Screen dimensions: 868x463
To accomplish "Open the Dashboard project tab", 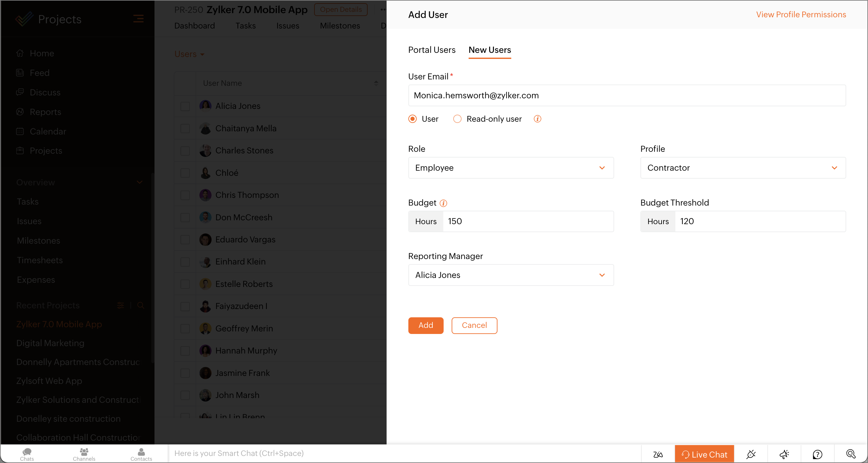I will [x=195, y=26].
